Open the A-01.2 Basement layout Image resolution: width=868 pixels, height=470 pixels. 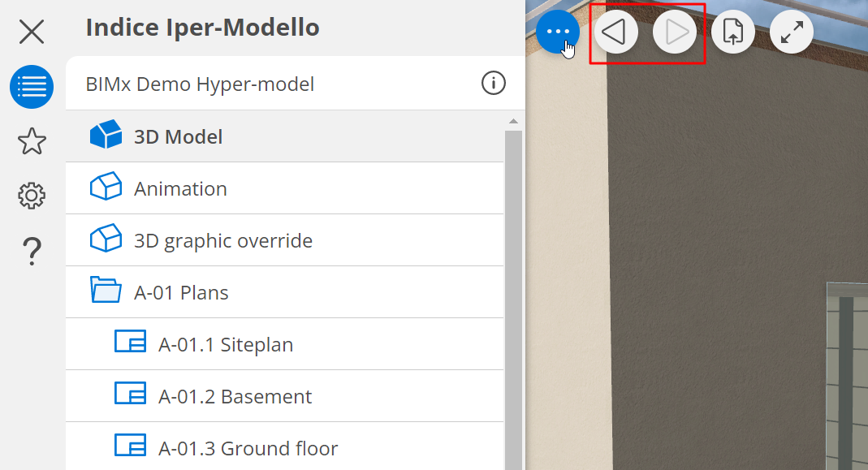235,396
